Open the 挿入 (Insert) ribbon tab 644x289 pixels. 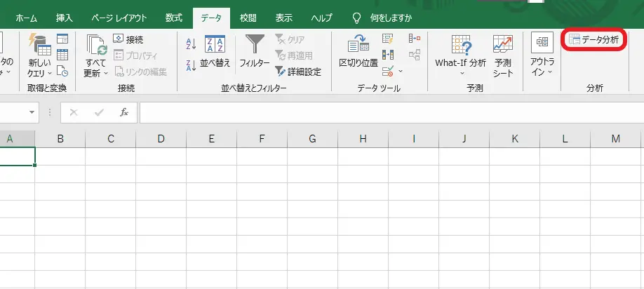pos(65,17)
